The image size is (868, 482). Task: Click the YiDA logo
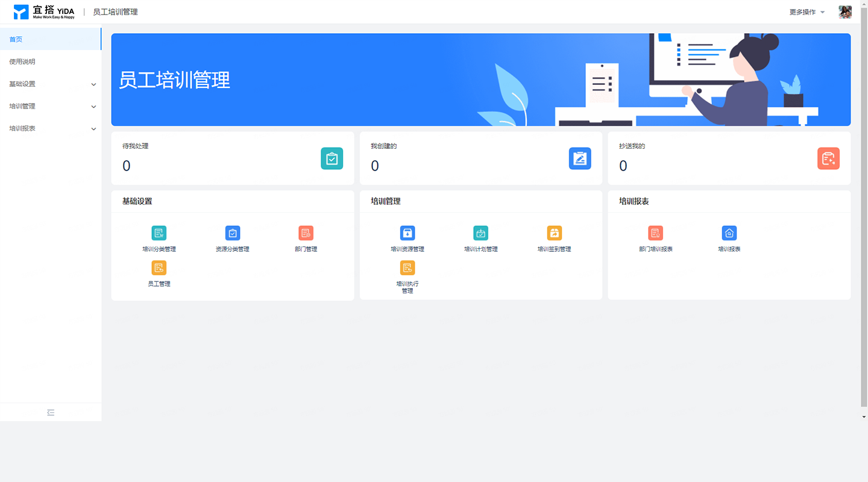click(44, 12)
